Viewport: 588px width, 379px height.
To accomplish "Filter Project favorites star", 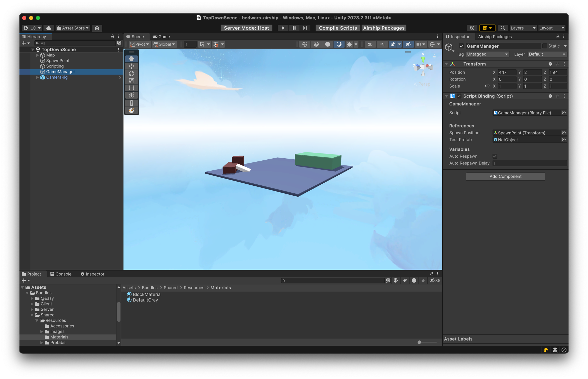I will (x=423, y=280).
